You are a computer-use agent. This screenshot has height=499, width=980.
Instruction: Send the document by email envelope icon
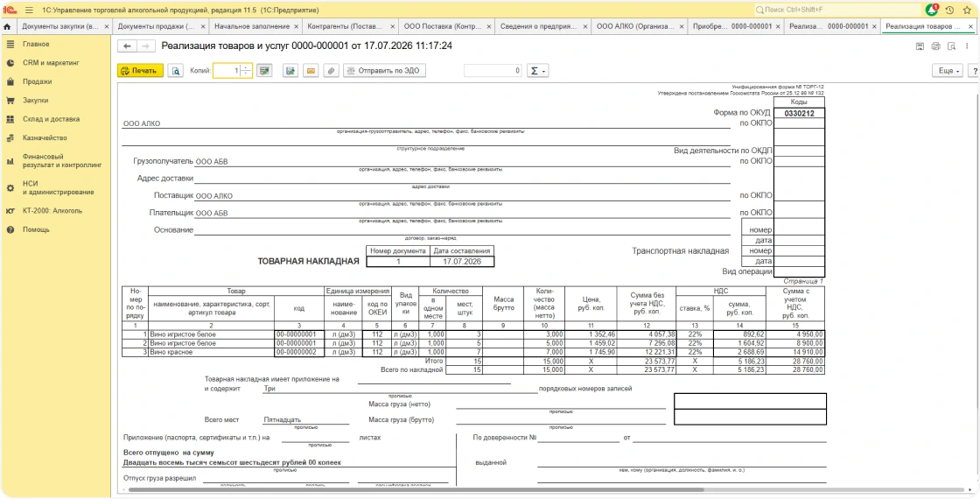tap(310, 71)
